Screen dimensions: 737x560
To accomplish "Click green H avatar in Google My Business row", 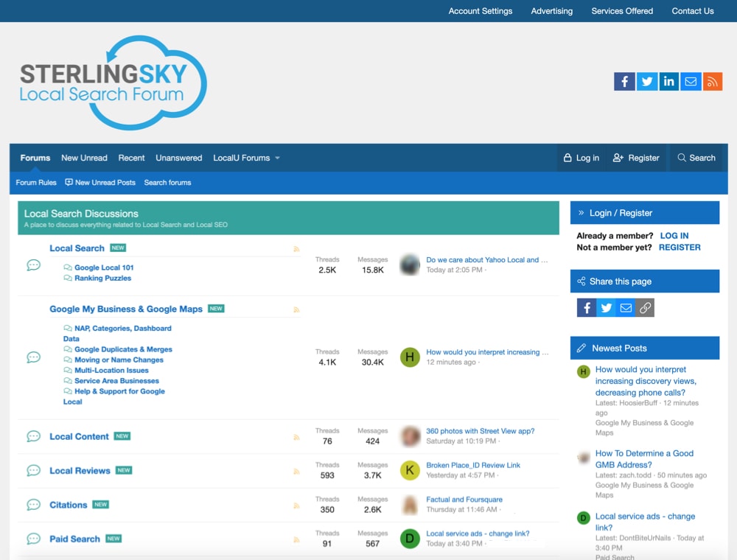I will point(410,357).
